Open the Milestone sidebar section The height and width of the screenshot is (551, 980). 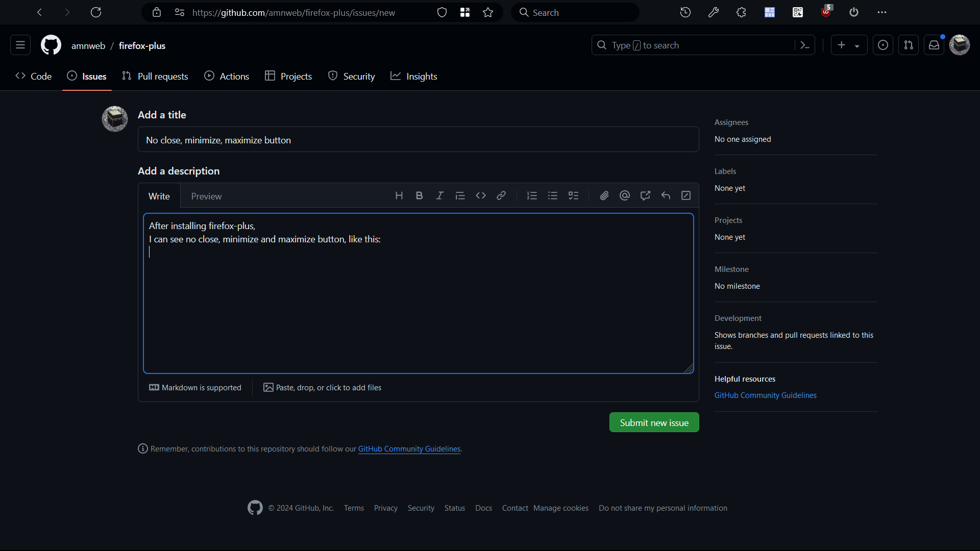tap(731, 269)
